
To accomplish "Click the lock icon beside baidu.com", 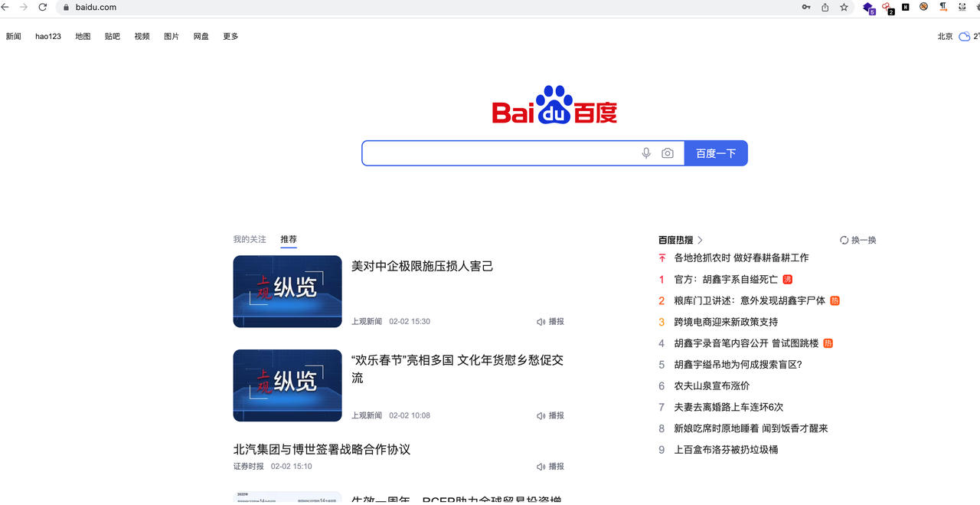I will [x=66, y=7].
